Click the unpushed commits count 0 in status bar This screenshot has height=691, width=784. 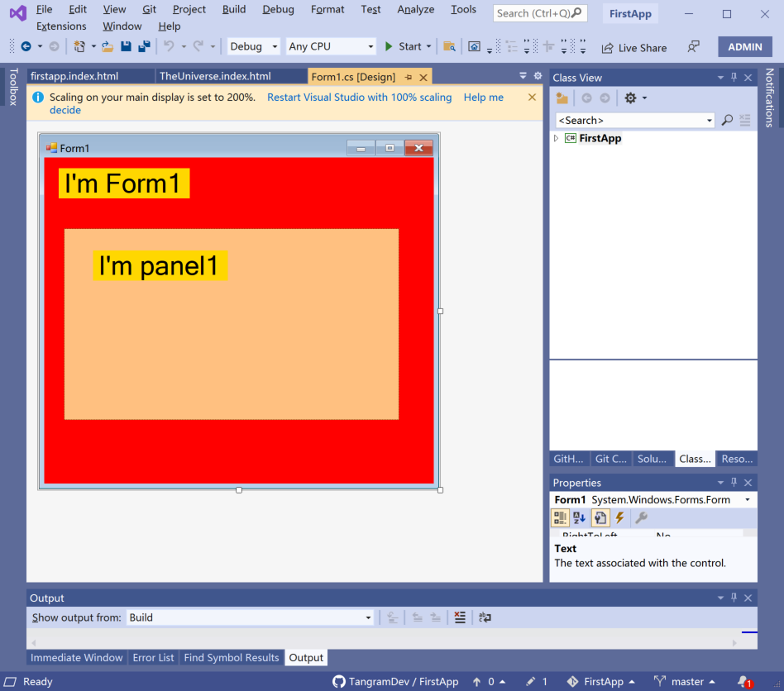point(489,682)
